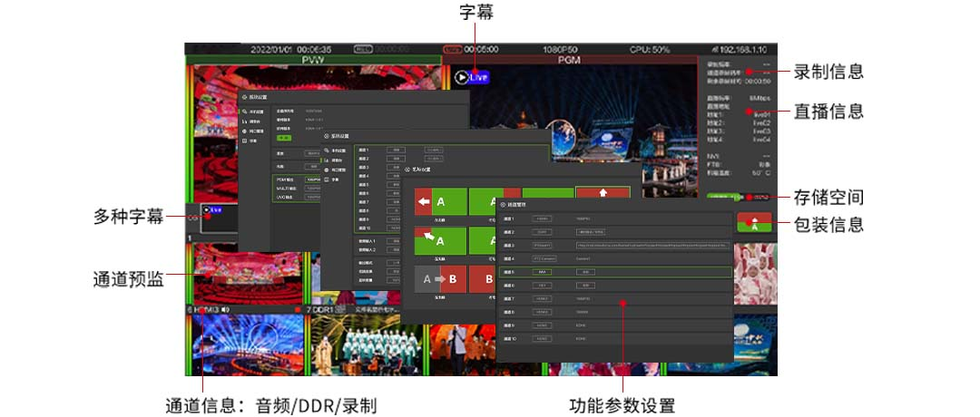Choose the diagonal-arrow A transition tile
The height and width of the screenshot is (417, 980).
[440, 241]
